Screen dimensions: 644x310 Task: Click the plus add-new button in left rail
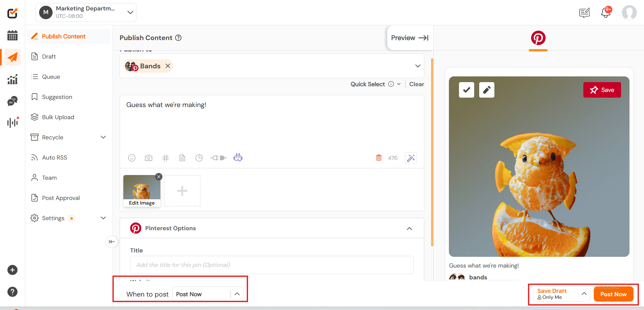point(12,270)
